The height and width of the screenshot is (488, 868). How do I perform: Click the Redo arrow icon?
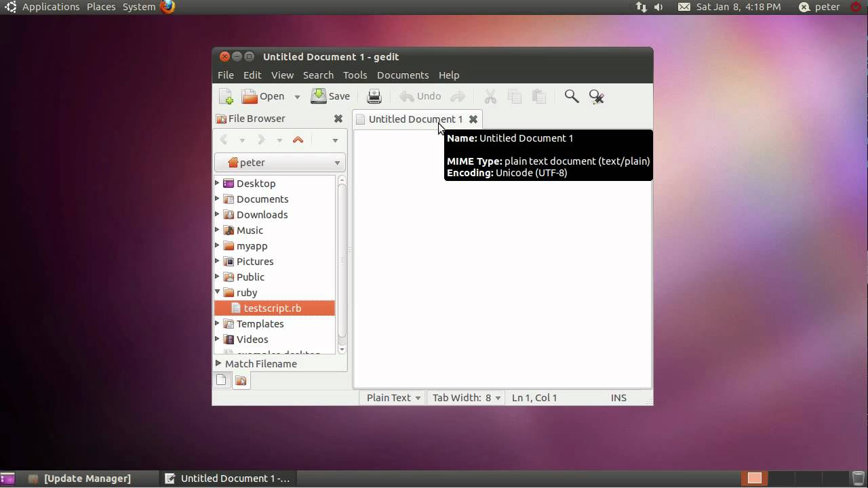tap(458, 96)
